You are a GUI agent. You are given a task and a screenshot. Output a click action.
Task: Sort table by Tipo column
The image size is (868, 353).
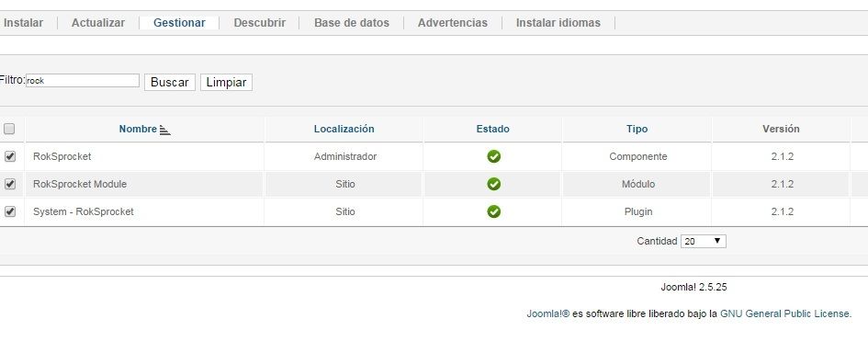637,129
